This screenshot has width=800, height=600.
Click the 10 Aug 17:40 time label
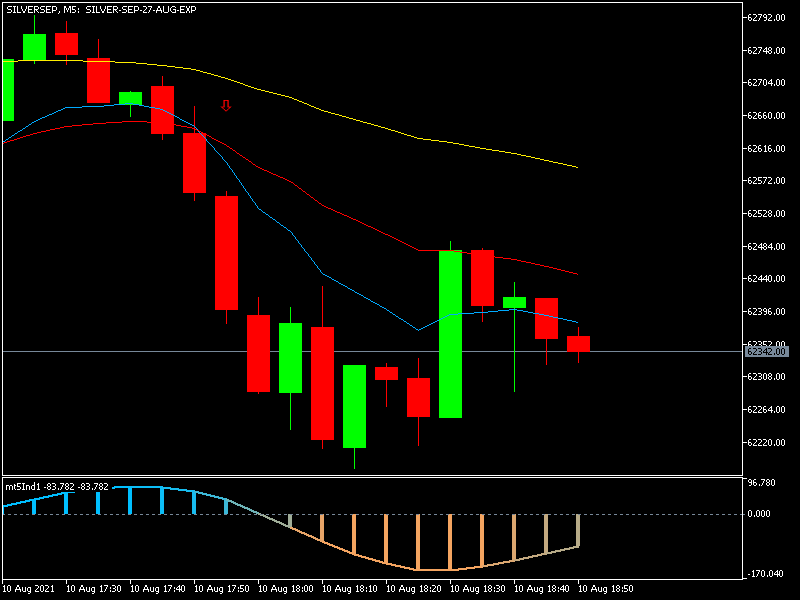(x=158, y=589)
